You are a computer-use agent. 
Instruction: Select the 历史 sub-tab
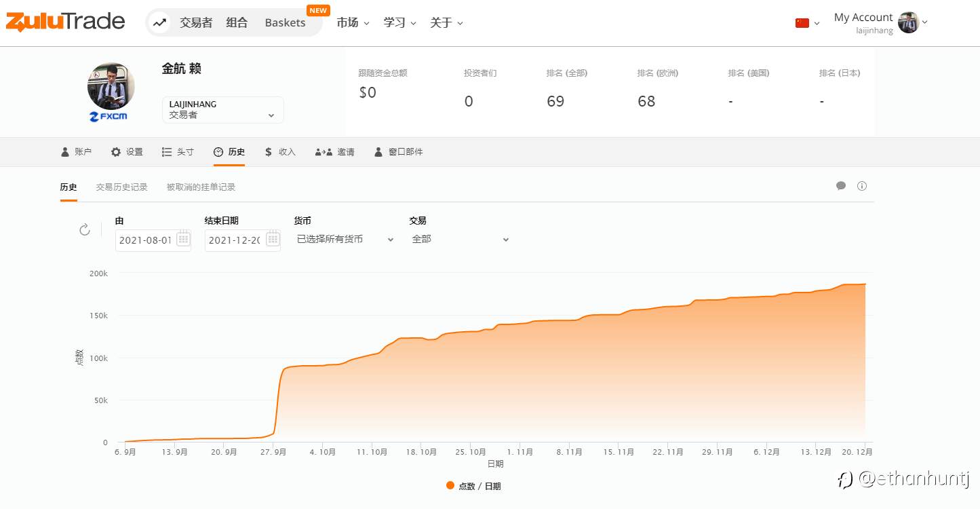point(68,187)
